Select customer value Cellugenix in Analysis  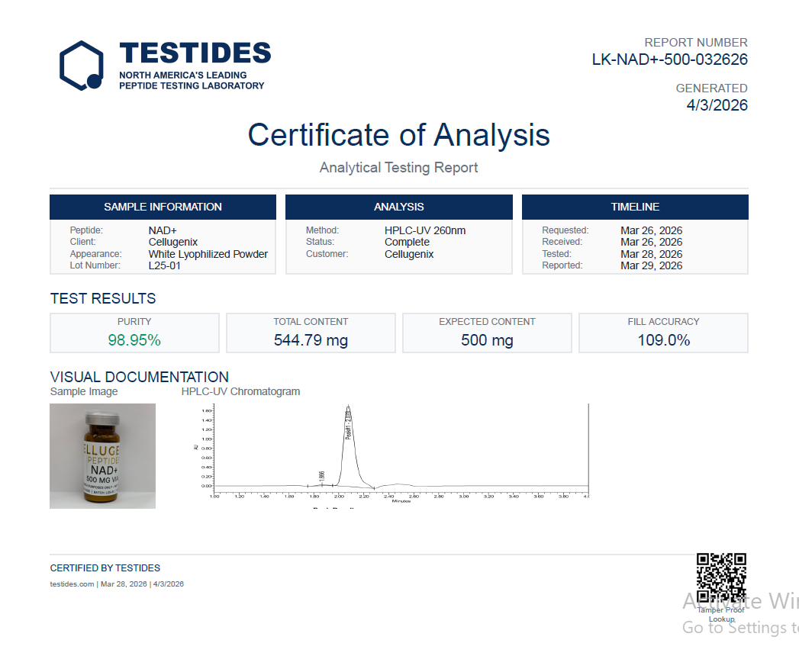pyautogui.click(x=409, y=254)
